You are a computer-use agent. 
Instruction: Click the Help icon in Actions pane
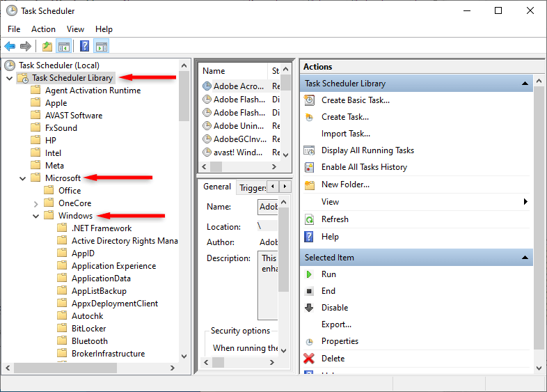309,237
